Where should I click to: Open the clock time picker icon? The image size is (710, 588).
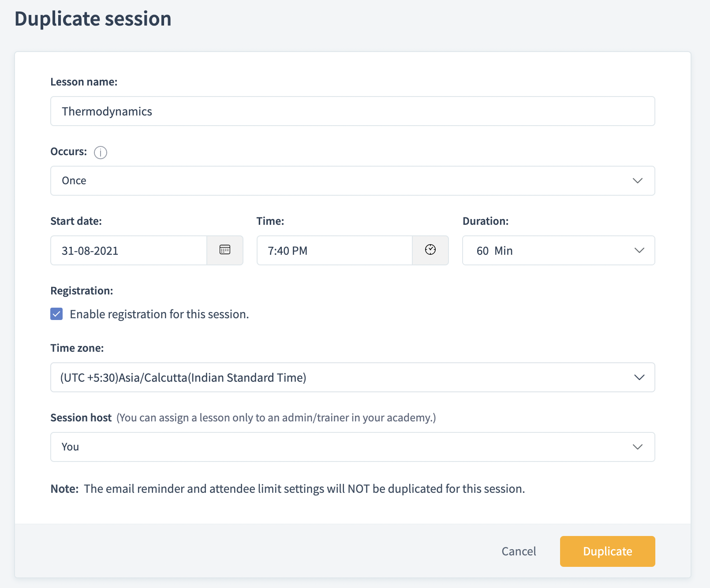[430, 250]
